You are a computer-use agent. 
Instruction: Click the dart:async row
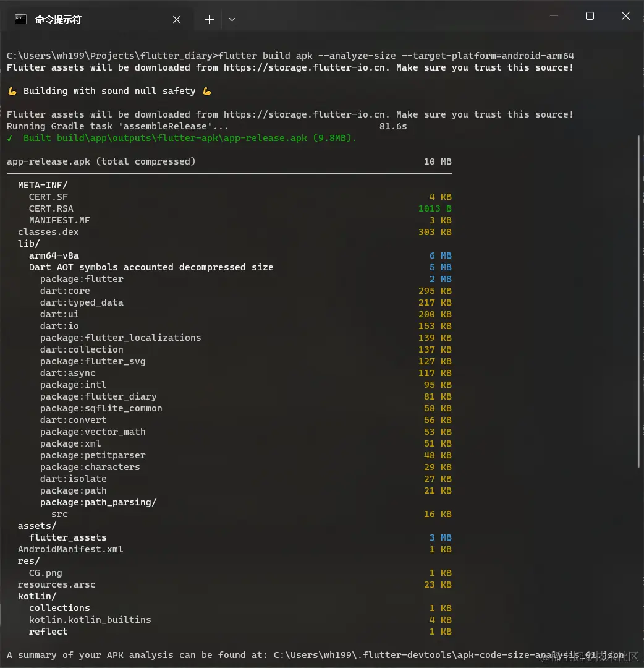click(245, 373)
